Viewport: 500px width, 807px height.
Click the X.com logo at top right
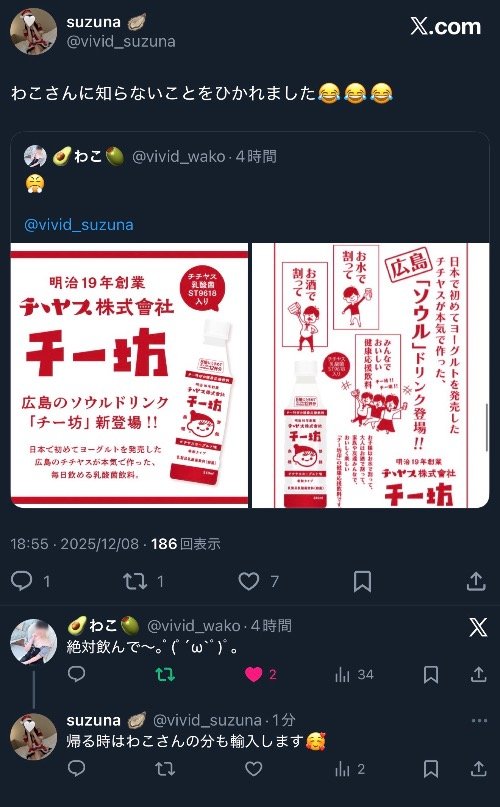point(445,26)
